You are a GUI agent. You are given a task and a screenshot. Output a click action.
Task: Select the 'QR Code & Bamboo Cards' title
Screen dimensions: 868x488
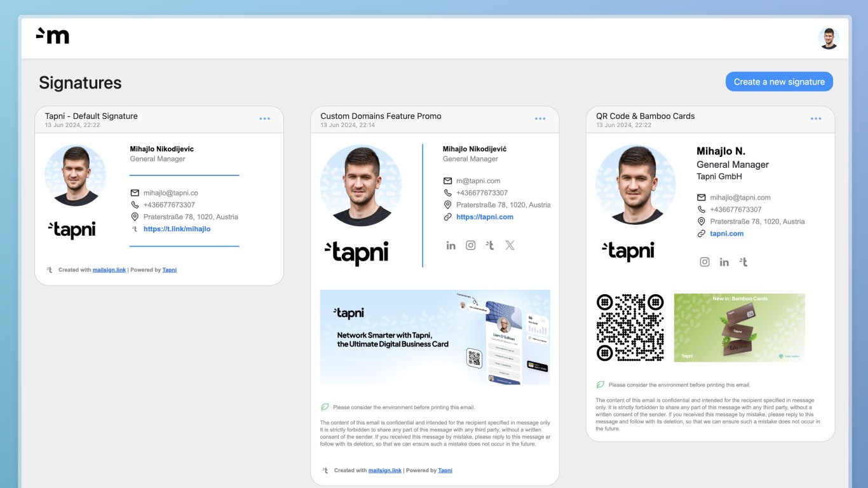tap(646, 116)
